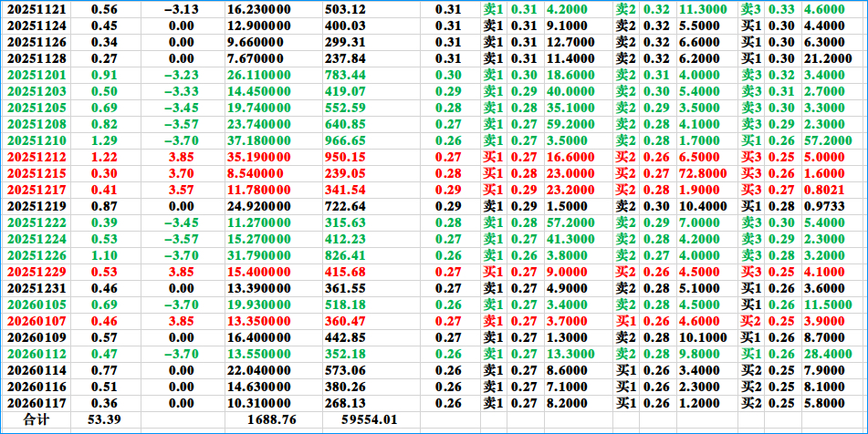Click the volume 0.9733
Screen dimensions: 868x434
tap(825, 206)
